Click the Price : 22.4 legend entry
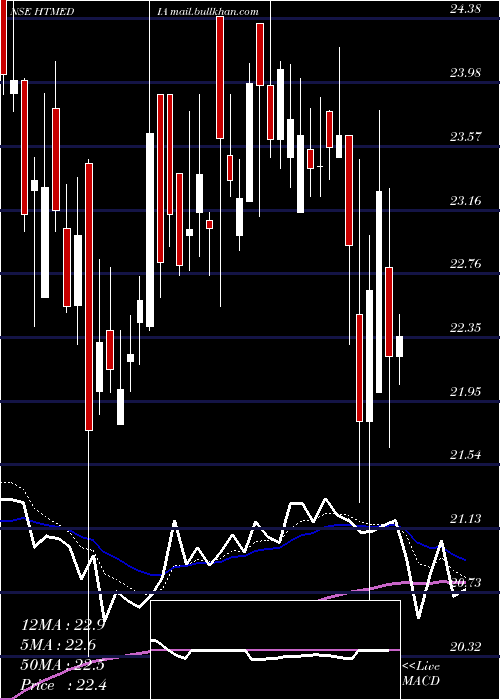The height and width of the screenshot is (700, 500). pos(64,684)
